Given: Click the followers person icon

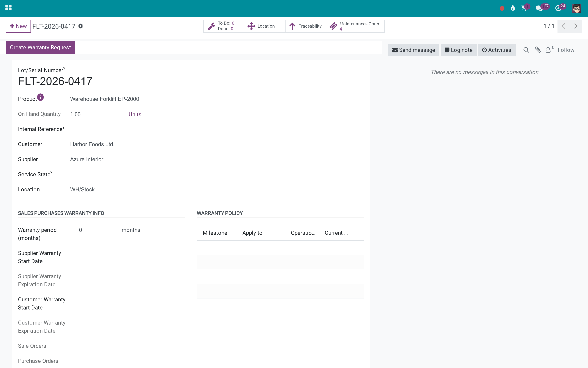Looking at the screenshot, I should pyautogui.click(x=548, y=50).
